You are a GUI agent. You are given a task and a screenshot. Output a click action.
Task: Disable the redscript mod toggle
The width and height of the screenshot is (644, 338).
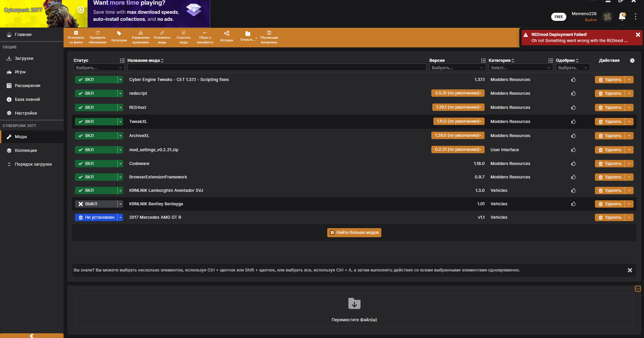(x=96, y=93)
